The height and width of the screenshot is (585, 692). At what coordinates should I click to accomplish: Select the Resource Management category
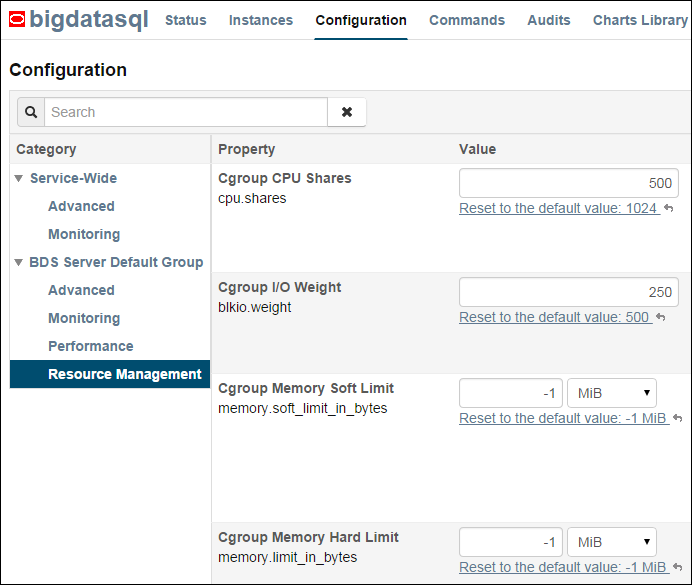(x=110, y=374)
